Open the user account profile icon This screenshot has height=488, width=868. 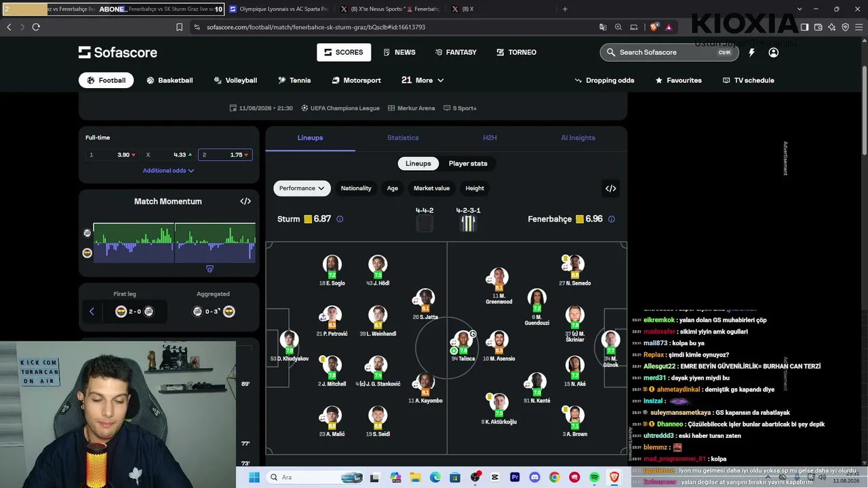[773, 52]
